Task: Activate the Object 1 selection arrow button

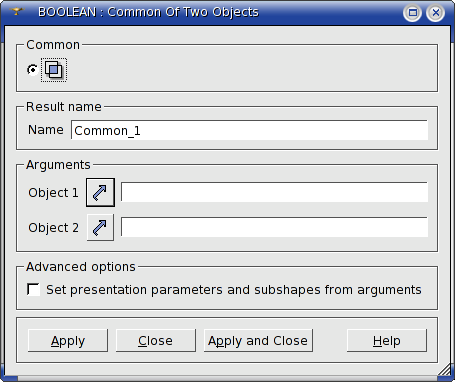Action: [x=100, y=192]
